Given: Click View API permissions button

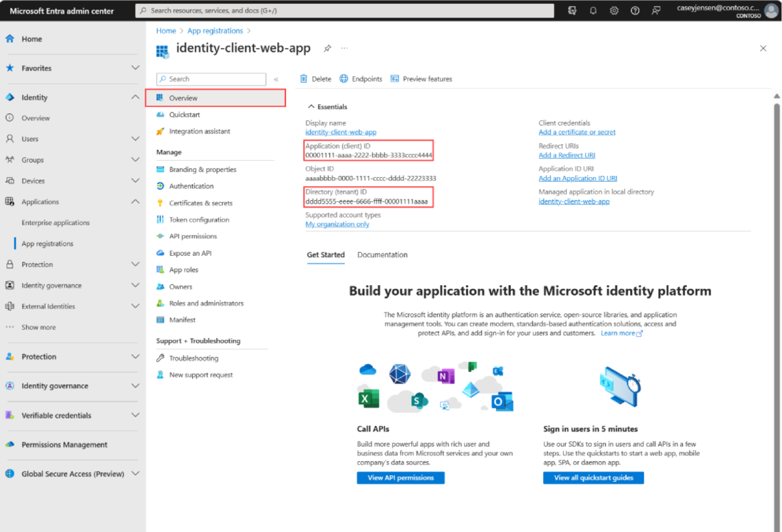Looking at the screenshot, I should coord(401,478).
